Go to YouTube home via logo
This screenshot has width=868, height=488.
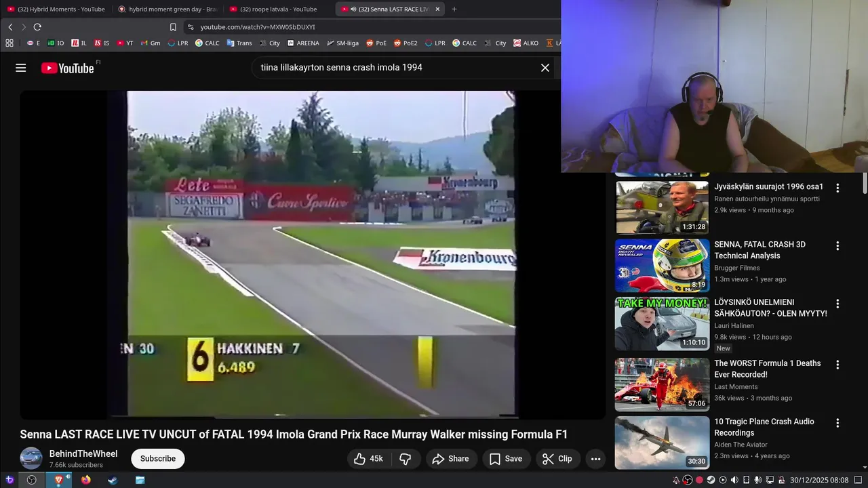(67, 68)
